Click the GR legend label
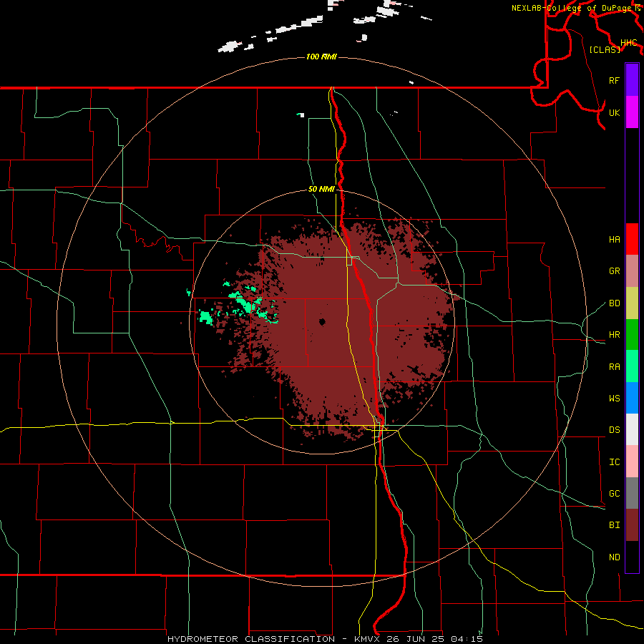The image size is (644, 644). (614, 271)
